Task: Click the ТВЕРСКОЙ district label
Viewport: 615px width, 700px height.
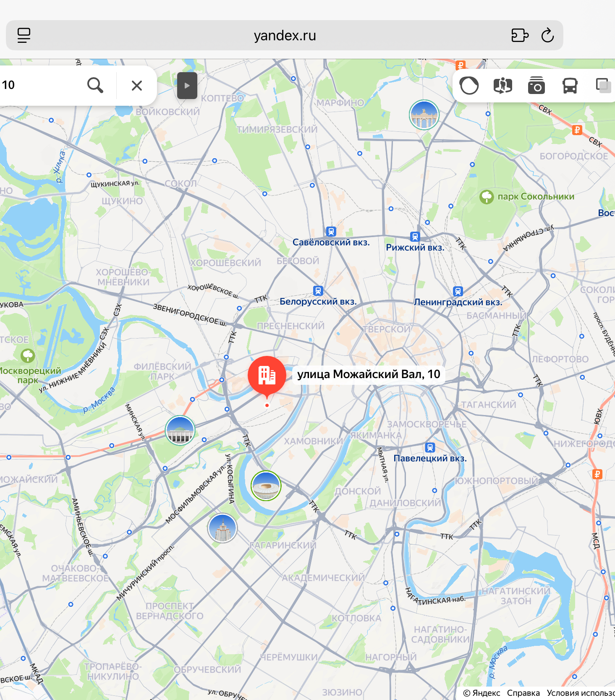Action: [x=387, y=329]
